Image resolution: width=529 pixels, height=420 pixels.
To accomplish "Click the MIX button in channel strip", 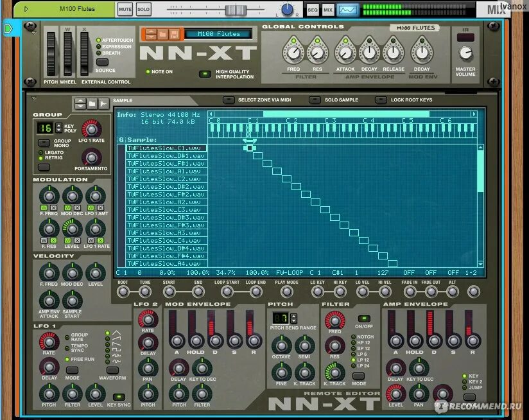I will [x=328, y=10].
